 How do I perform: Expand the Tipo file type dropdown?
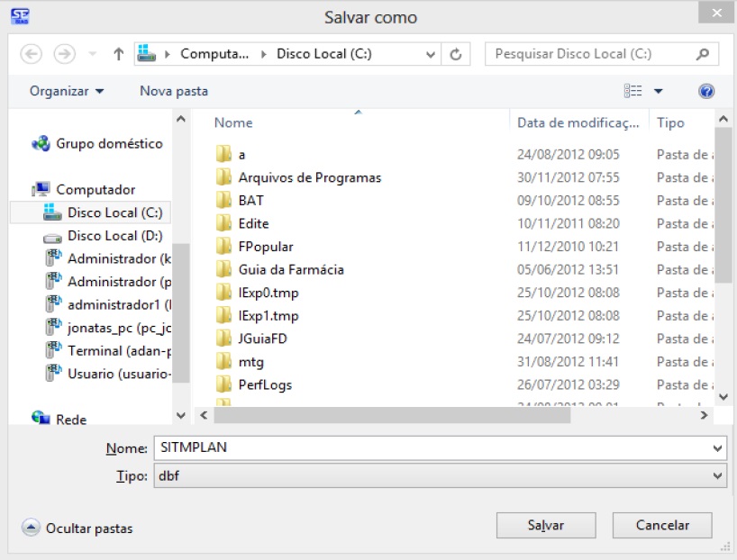717,476
